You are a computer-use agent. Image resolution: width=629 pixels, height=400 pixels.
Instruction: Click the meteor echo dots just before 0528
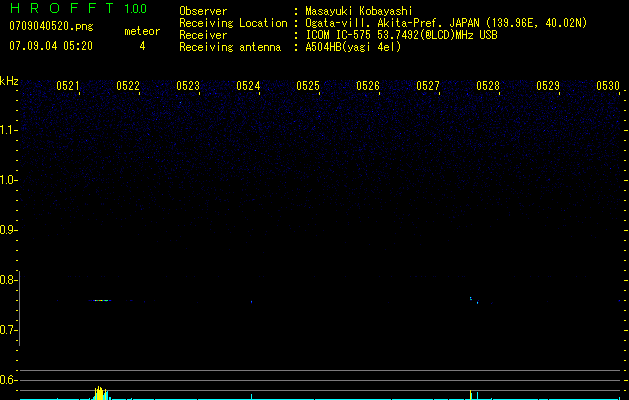474,300
